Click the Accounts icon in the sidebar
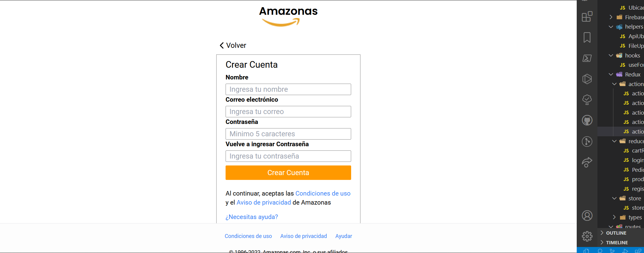Screen dimensions: 644x253 tap(587, 215)
